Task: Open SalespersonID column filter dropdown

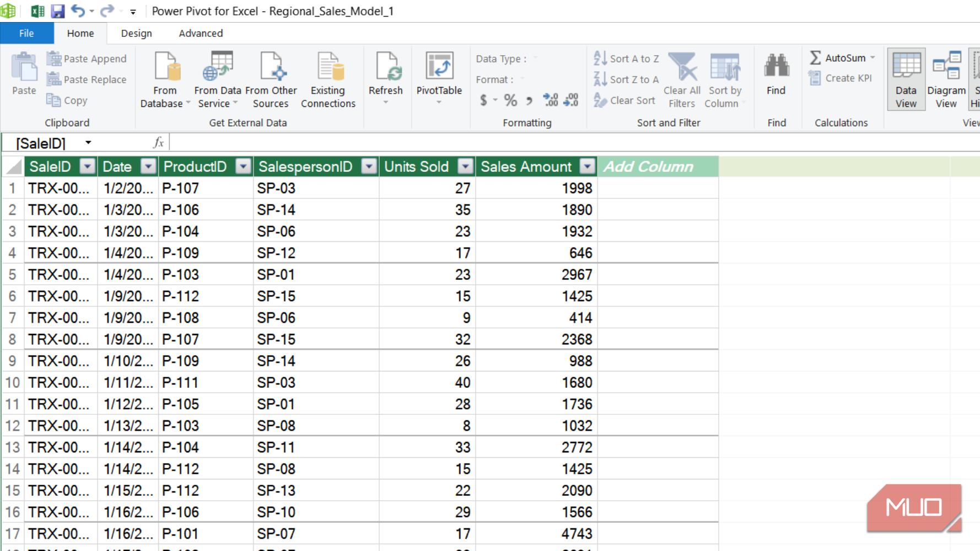Action: [369, 166]
